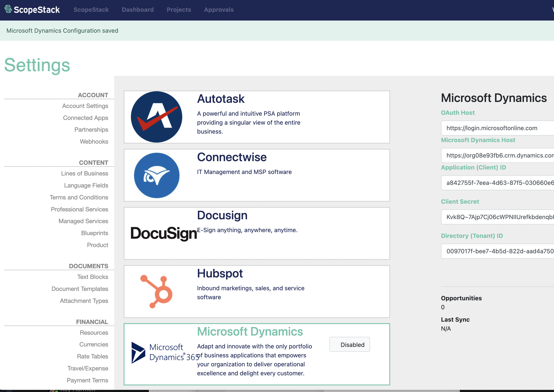Open Document Templates
Screen dimensions: 554x392
pos(80,289)
